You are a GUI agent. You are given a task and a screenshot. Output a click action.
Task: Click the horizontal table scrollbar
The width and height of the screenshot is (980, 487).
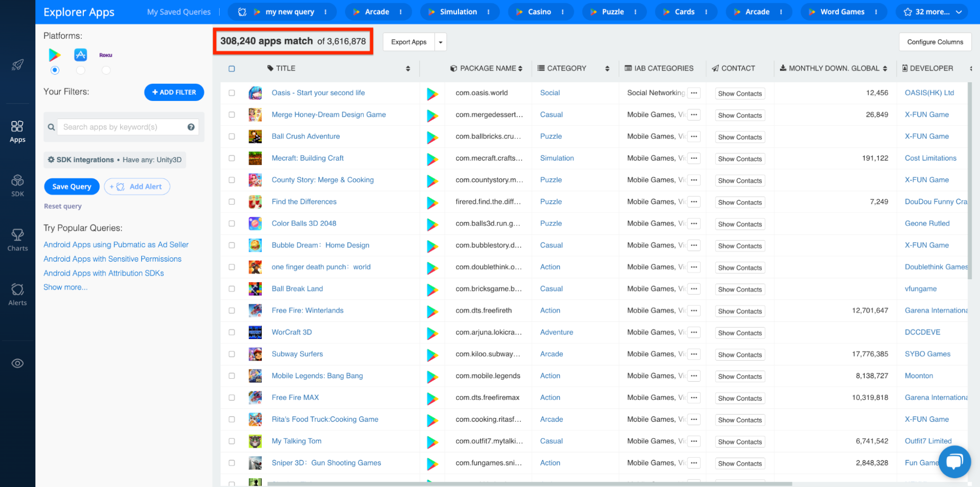pos(529,484)
